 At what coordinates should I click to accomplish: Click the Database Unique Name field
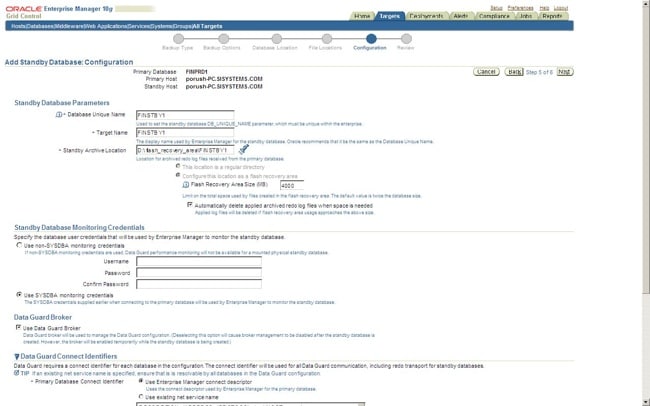pos(185,115)
